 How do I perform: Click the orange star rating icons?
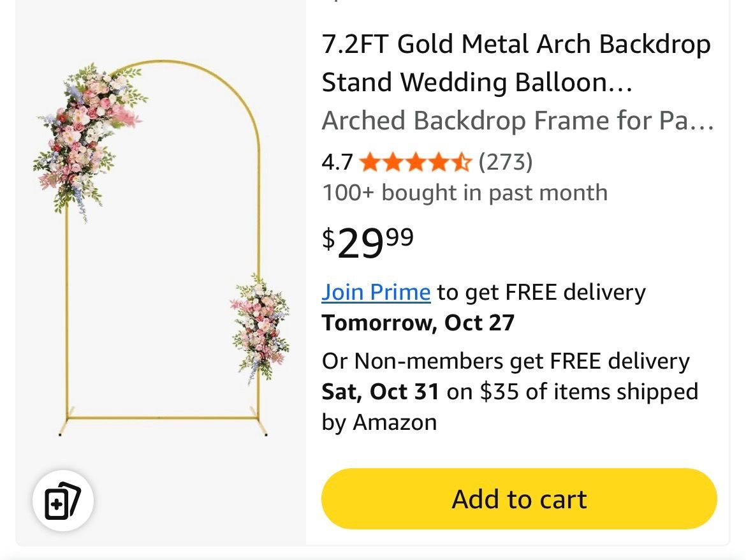pyautogui.click(x=416, y=162)
